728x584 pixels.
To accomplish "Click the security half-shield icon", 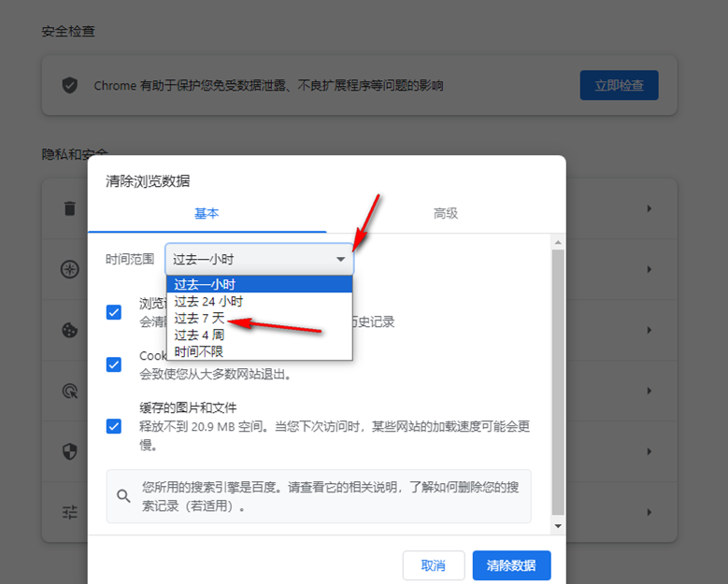I will coord(70,451).
